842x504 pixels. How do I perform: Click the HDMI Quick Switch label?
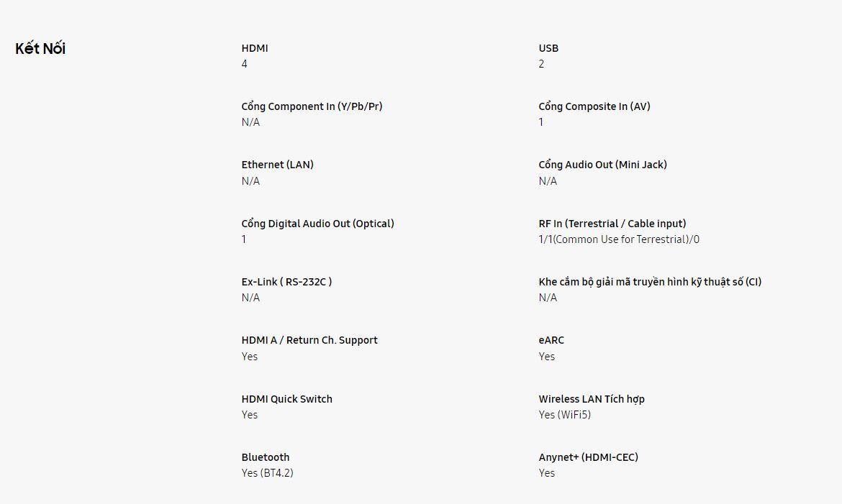(286, 399)
